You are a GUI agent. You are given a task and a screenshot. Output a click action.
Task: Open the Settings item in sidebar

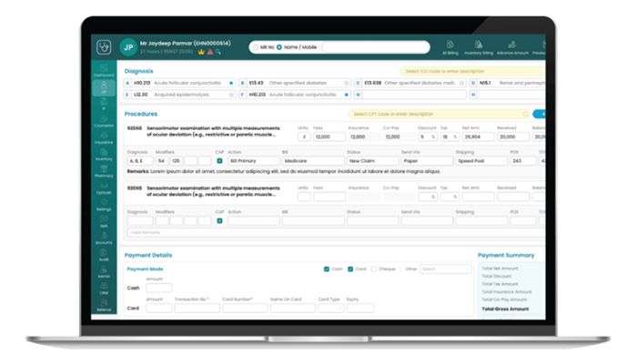104,205
